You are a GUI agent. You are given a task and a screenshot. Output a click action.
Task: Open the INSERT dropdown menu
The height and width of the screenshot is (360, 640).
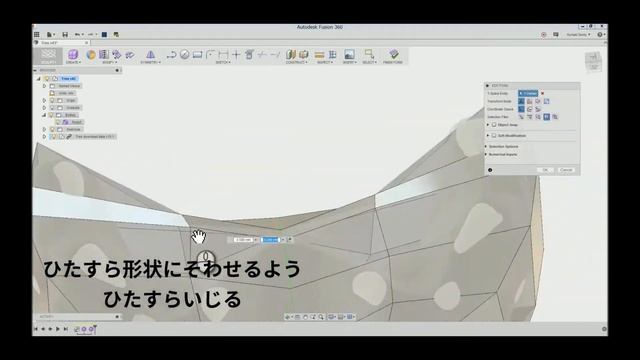pos(349,62)
